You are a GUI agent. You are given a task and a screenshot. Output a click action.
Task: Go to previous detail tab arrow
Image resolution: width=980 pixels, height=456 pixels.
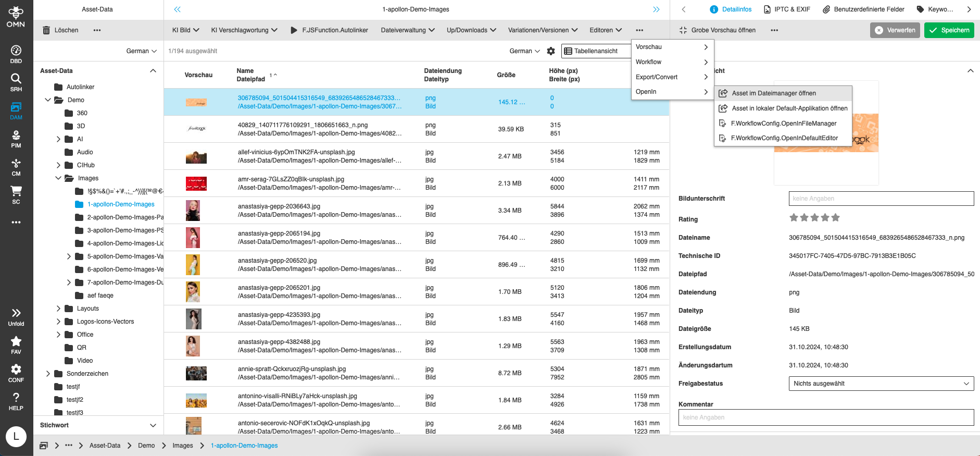coord(684,9)
